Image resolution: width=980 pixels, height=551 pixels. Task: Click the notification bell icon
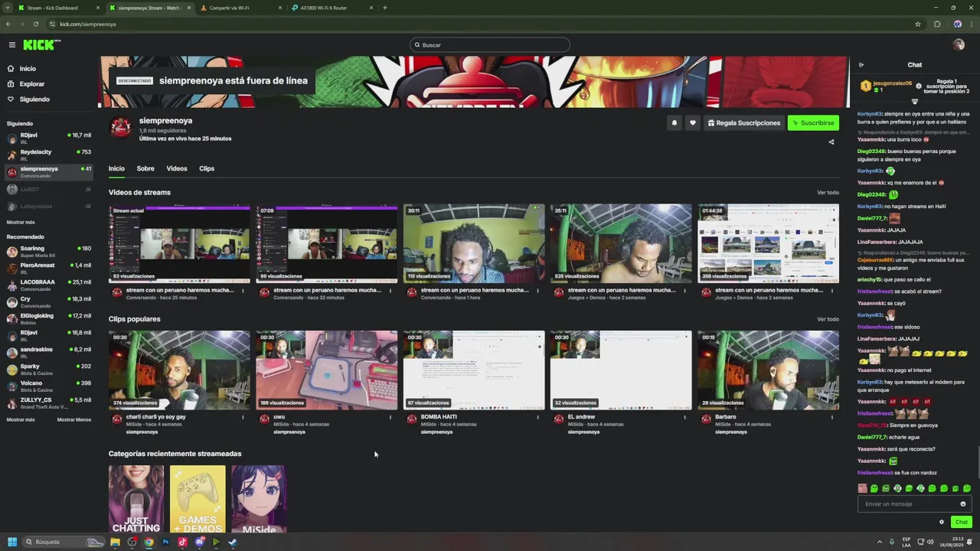click(x=675, y=122)
